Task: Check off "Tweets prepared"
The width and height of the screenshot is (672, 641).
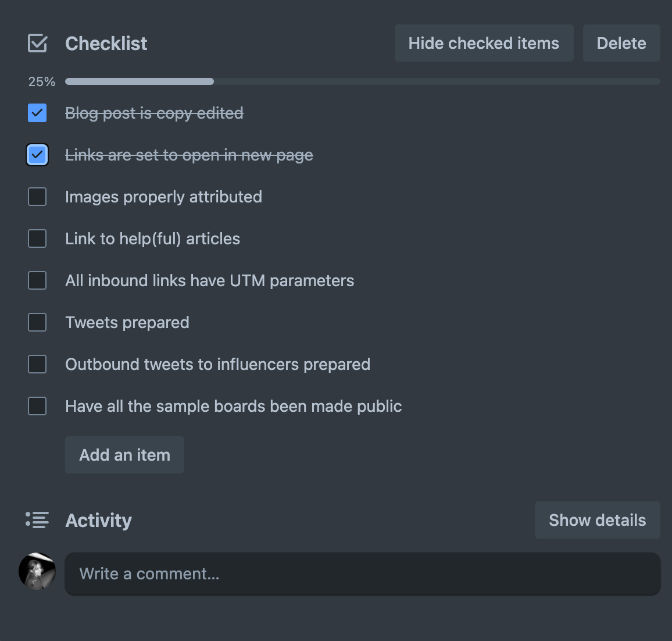Action: [x=37, y=322]
